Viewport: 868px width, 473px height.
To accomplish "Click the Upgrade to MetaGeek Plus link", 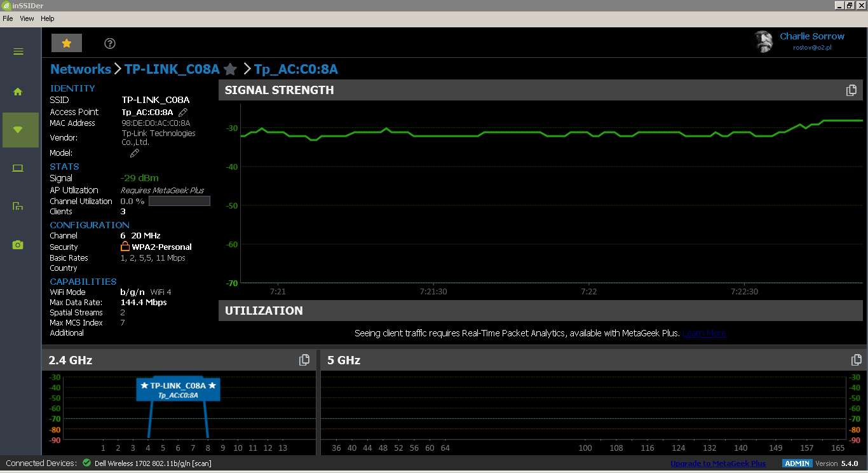I will (x=717, y=463).
